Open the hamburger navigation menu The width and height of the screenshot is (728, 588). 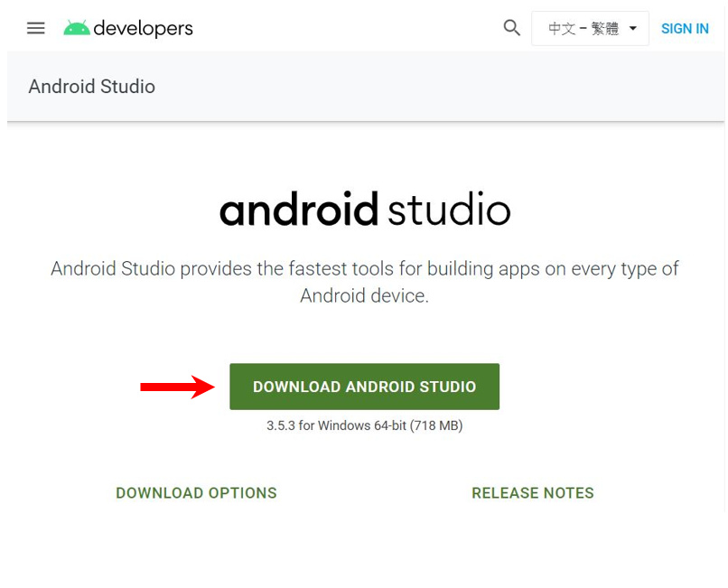tap(36, 28)
